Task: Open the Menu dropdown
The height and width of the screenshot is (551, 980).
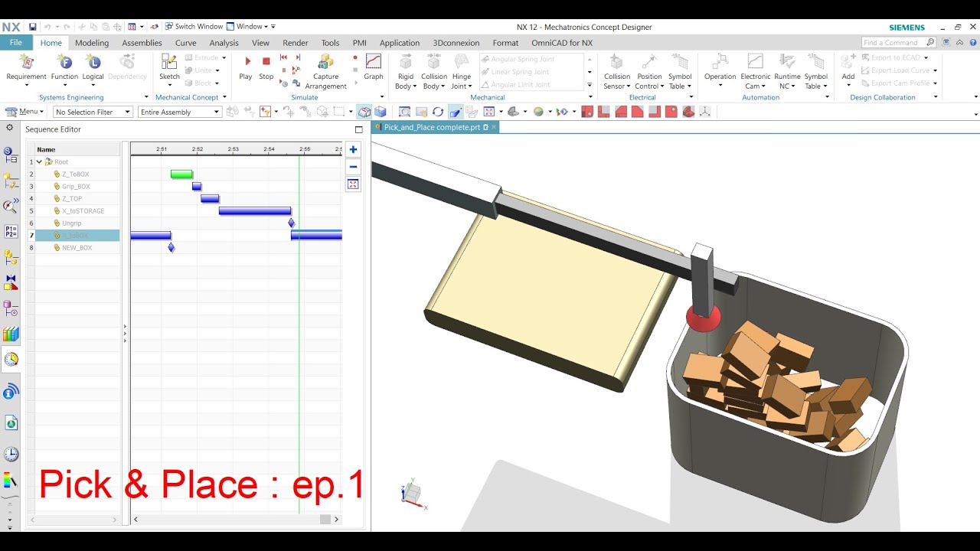Action: point(24,112)
